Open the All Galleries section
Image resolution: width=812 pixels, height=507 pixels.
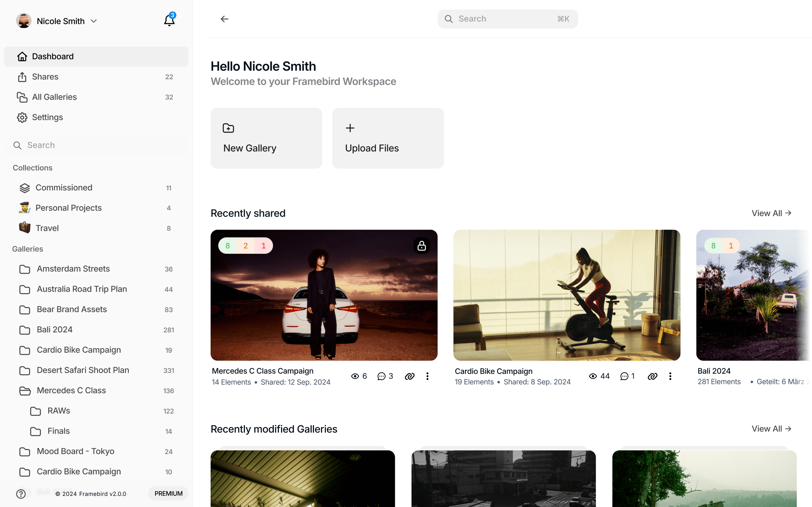[54, 97]
